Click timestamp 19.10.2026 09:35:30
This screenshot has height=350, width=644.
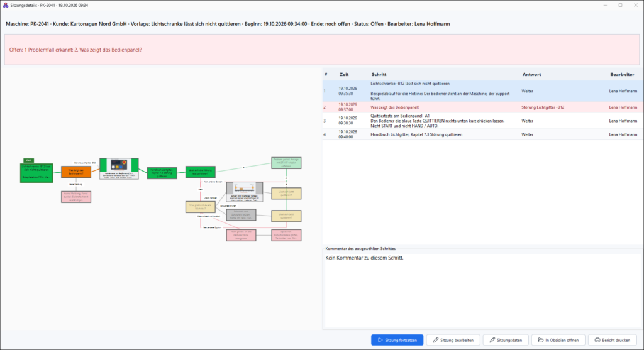[347, 91]
